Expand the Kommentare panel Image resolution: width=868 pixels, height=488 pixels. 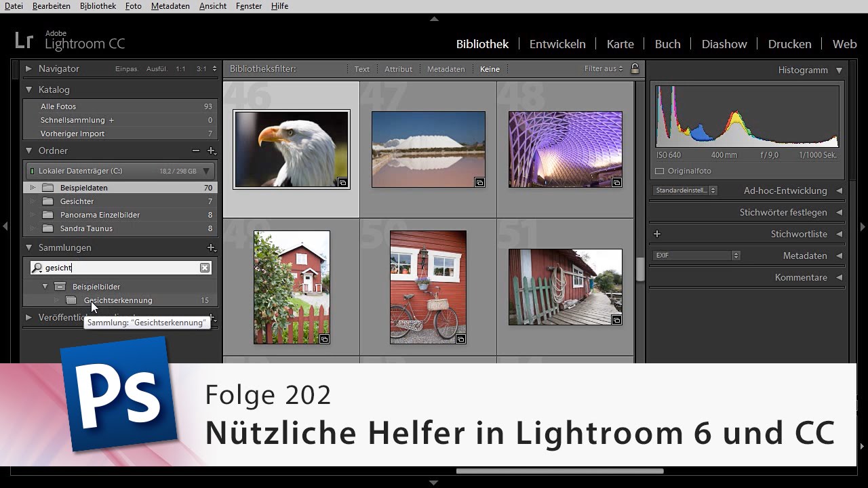click(839, 278)
